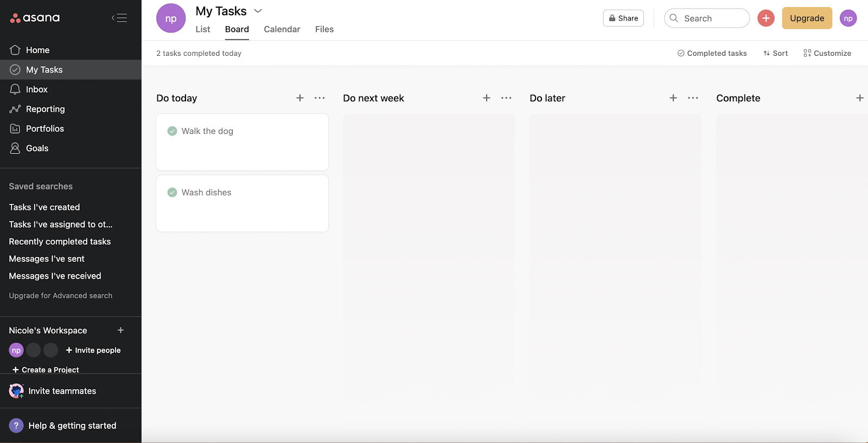Open Portfolios in the sidebar
This screenshot has height=443, width=868.
click(71, 129)
